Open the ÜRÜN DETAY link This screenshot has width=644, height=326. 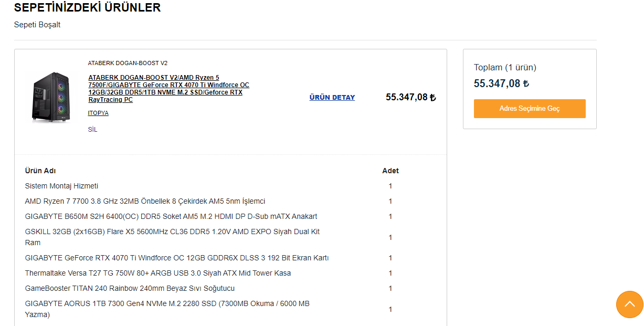(332, 97)
